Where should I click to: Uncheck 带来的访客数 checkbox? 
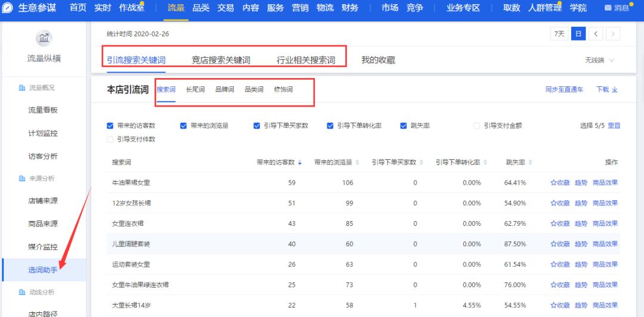[x=110, y=126]
